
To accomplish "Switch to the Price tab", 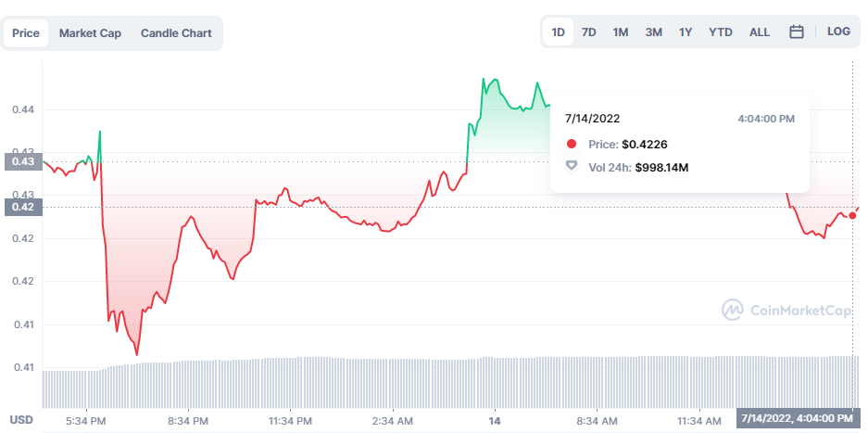I will coord(26,33).
